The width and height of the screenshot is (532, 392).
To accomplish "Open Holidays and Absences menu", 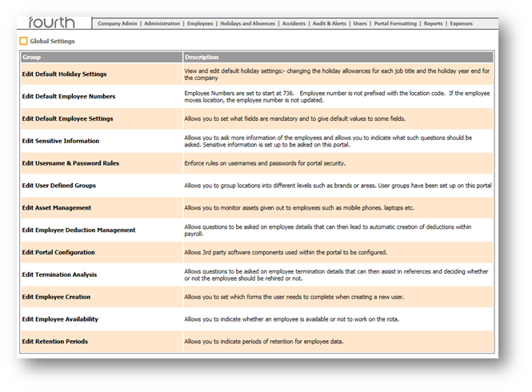I will (247, 24).
